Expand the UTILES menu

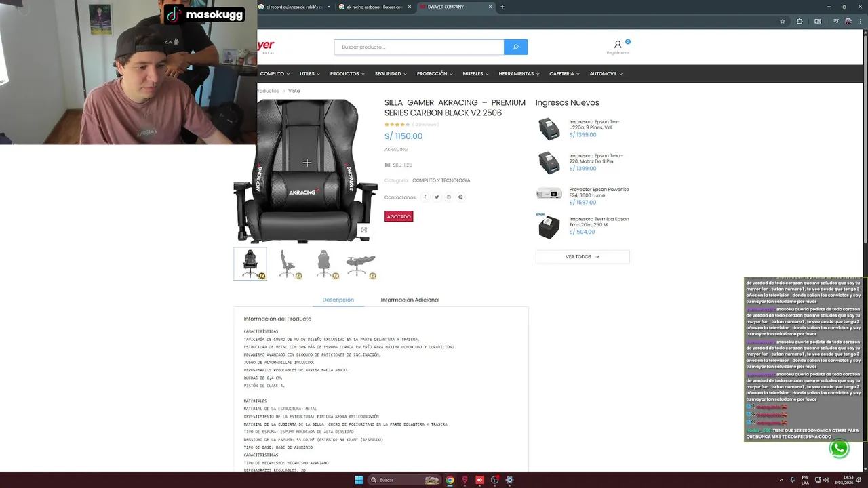point(310,73)
